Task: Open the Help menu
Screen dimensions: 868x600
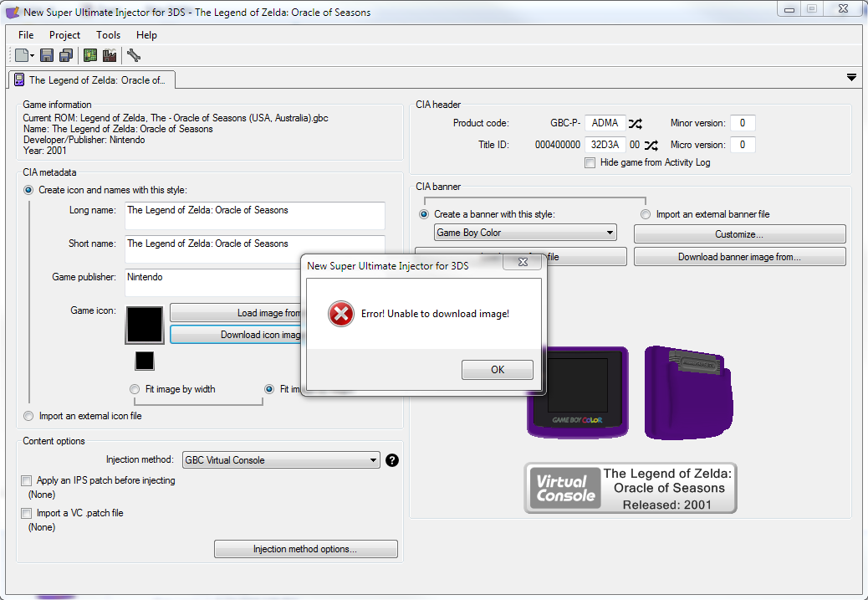Action: point(146,35)
